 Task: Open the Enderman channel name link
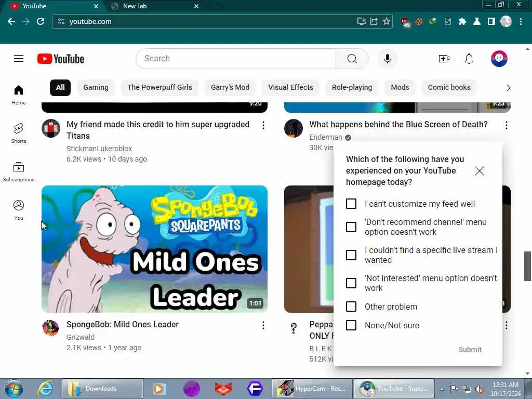(x=326, y=137)
